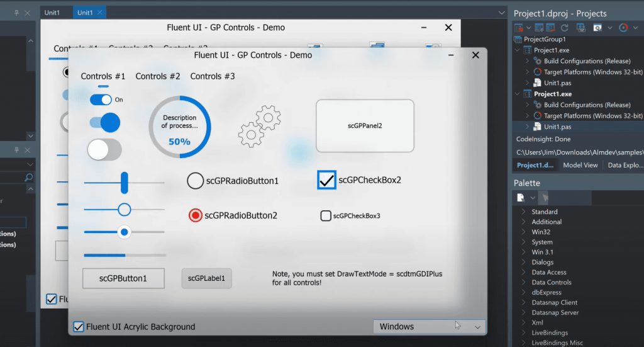
Task: Click the interlocking gears image in demo window
Action: 260,126
